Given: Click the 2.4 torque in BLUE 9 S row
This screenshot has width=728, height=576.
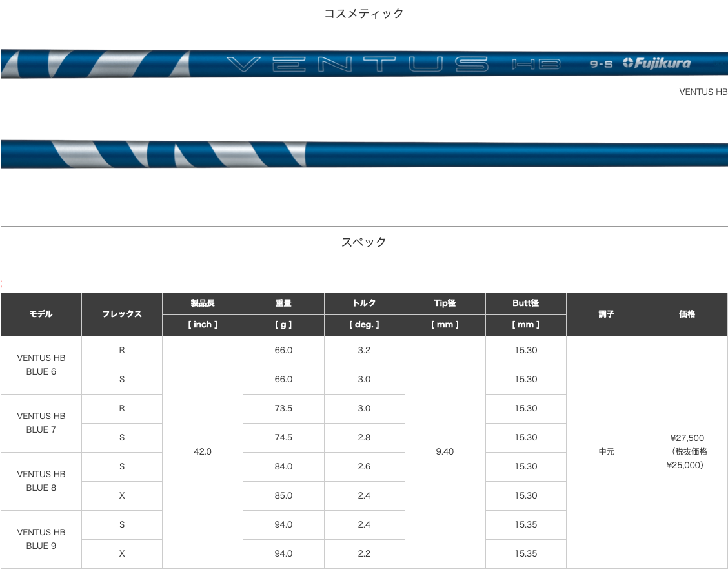Looking at the screenshot, I should (364, 524).
